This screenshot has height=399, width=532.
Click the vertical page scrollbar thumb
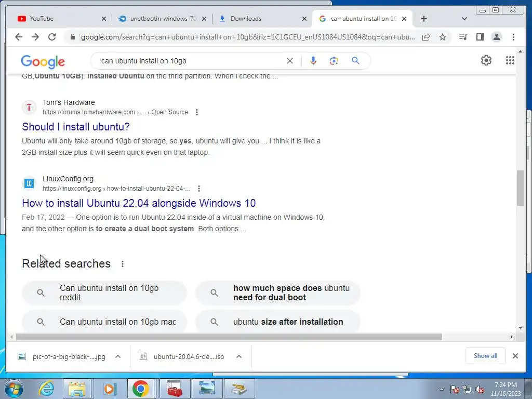520,188
